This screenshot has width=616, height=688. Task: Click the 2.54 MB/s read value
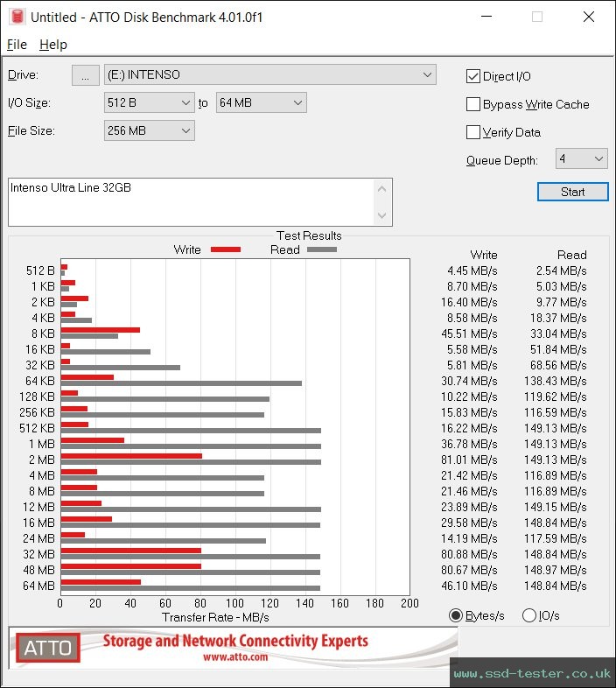click(561, 270)
